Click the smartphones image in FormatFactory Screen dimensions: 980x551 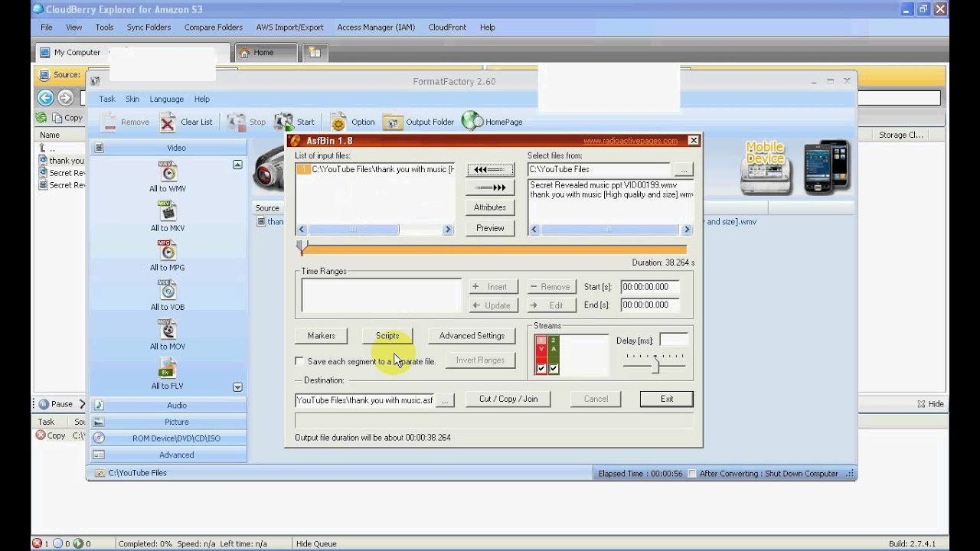point(826,167)
